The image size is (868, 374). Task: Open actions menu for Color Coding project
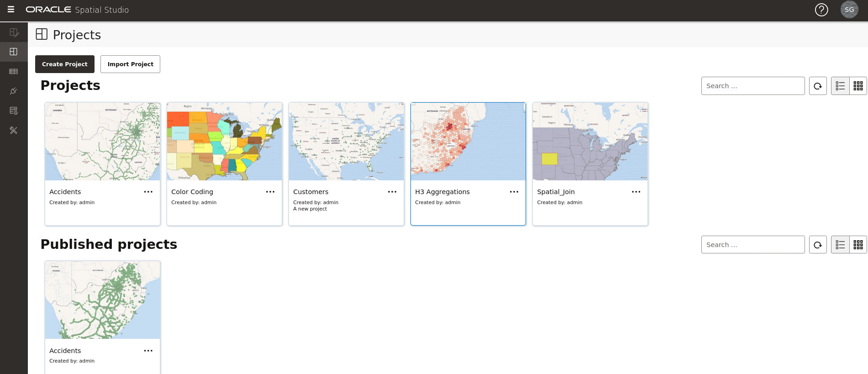point(270,192)
